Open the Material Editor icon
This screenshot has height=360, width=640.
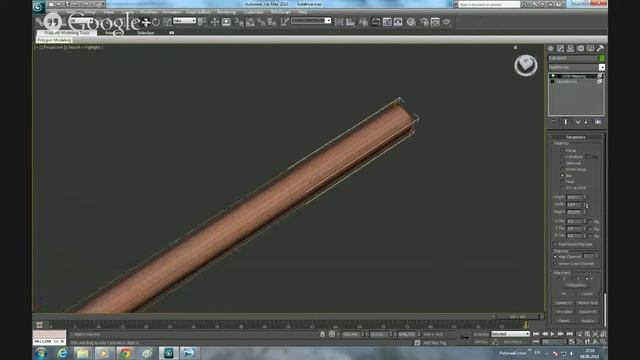point(411,22)
